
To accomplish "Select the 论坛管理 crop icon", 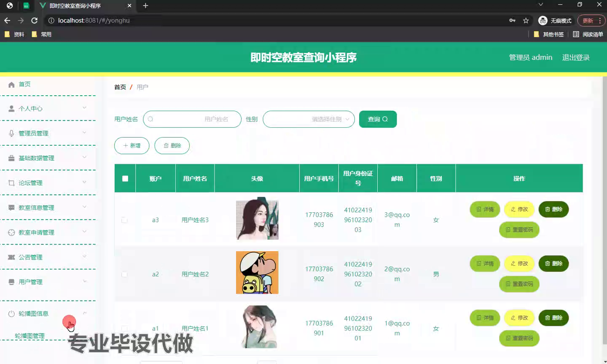I will pos(11,183).
